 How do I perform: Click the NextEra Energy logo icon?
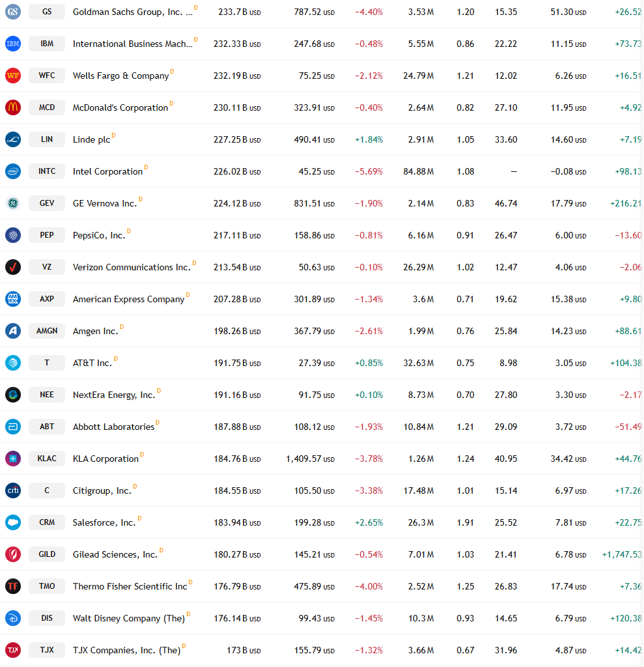click(x=13, y=395)
